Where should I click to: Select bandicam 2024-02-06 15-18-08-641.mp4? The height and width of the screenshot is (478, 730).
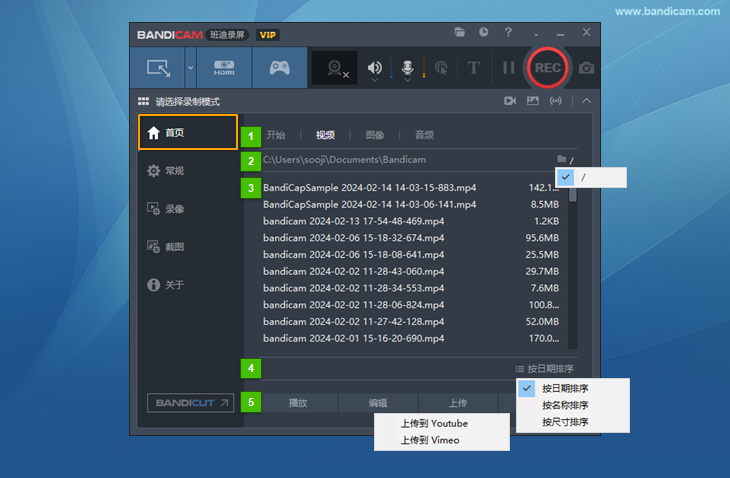point(354,255)
